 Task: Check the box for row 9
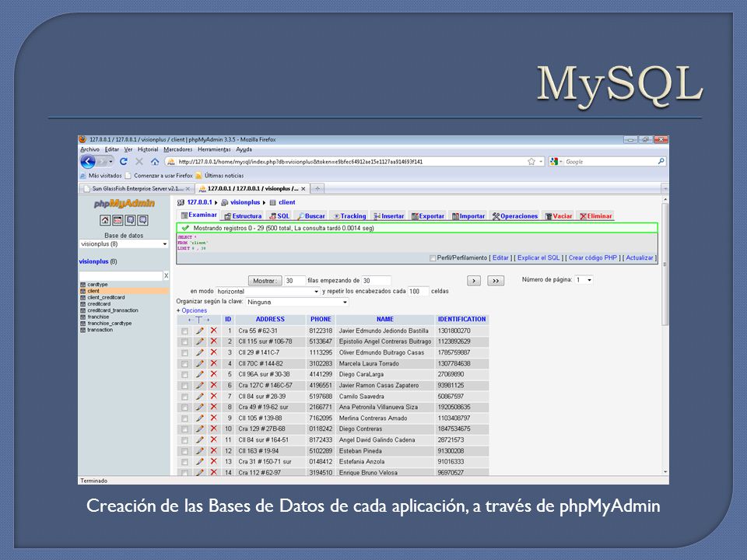coord(184,418)
